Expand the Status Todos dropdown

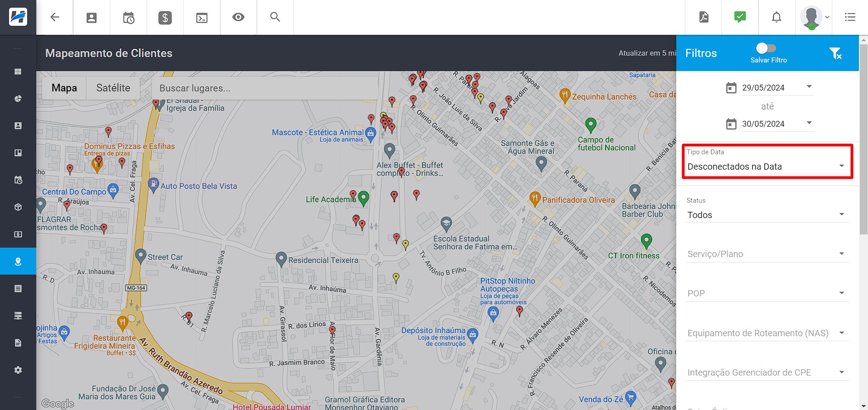click(x=767, y=215)
